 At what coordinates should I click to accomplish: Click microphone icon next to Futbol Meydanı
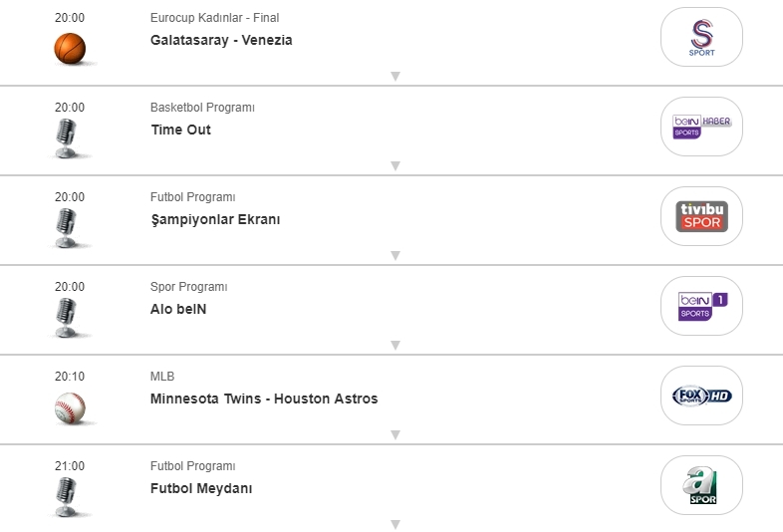click(67, 496)
